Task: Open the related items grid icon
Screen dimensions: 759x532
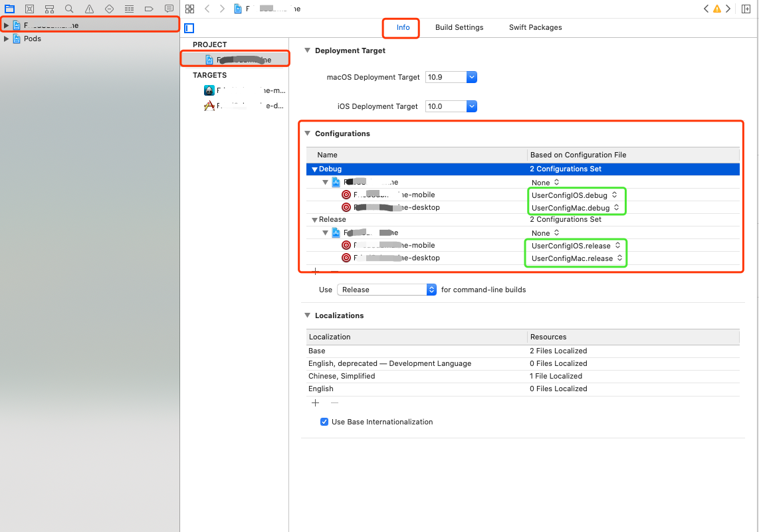Action: (x=190, y=9)
